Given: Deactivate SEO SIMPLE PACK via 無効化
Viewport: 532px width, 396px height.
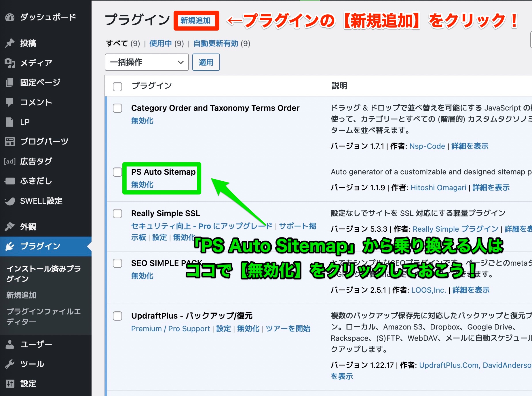Looking at the screenshot, I should (x=142, y=276).
